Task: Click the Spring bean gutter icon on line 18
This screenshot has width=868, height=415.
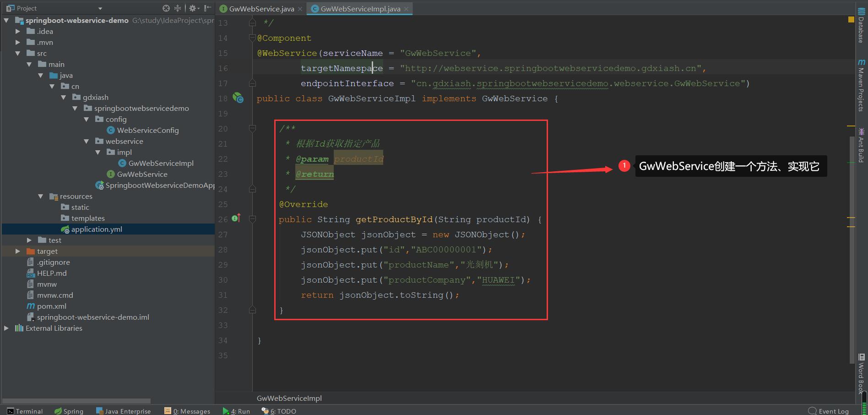Action: 238,98
